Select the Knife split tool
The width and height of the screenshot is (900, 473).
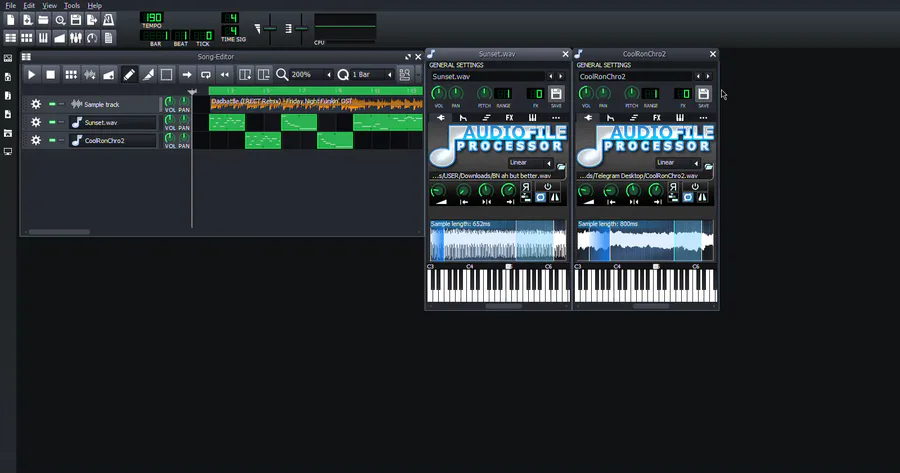coord(148,75)
